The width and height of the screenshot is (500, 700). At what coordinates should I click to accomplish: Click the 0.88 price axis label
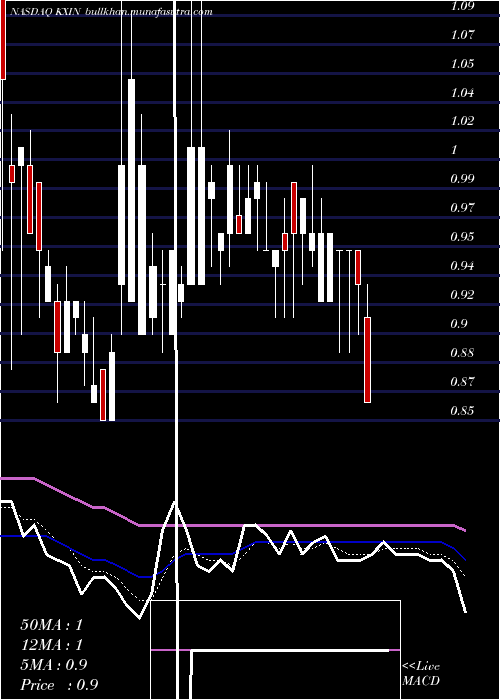click(462, 353)
